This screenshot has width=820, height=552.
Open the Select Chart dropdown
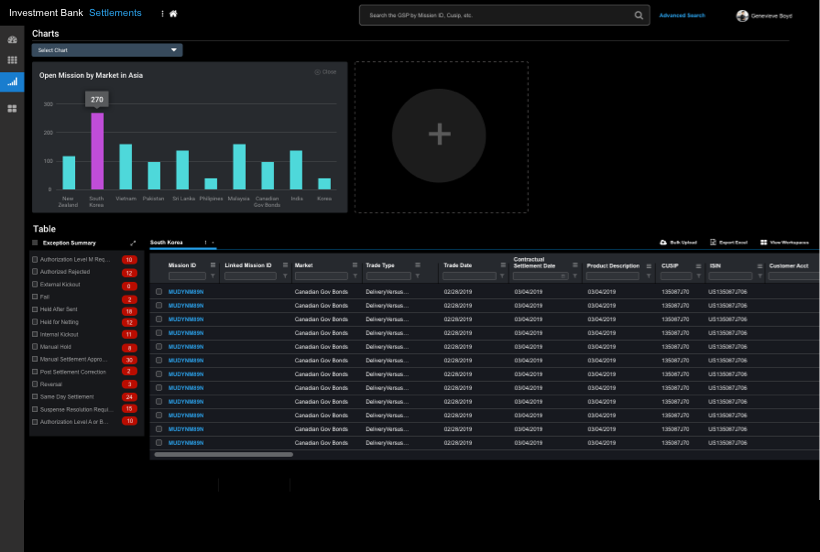pos(107,49)
